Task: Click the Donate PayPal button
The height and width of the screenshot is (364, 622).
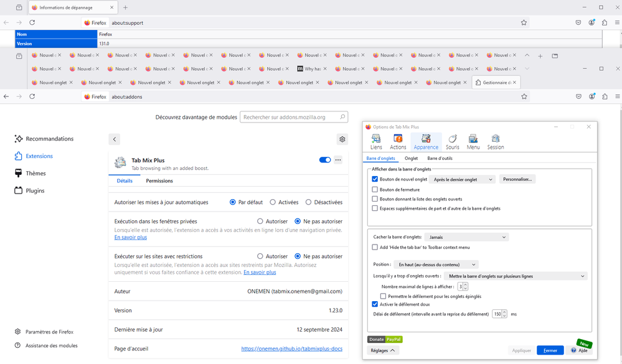Action: pos(385,339)
